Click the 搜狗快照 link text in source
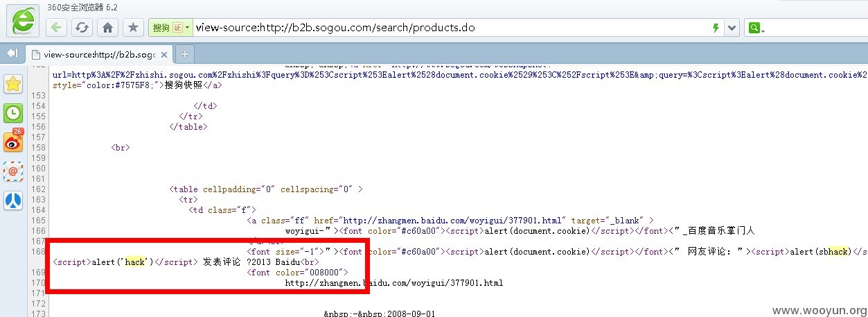The image size is (868, 317). click(183, 85)
